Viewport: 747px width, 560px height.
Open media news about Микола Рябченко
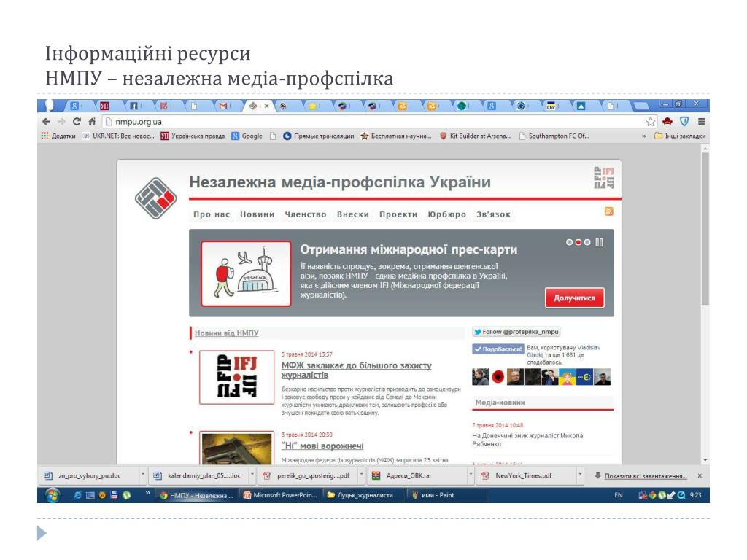pyautogui.click(x=527, y=440)
